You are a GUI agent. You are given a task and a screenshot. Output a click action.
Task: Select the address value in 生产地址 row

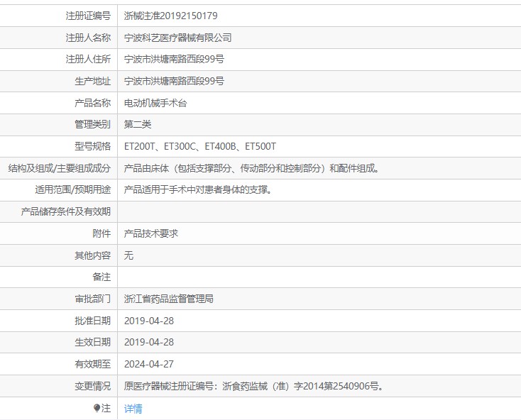click(x=174, y=81)
